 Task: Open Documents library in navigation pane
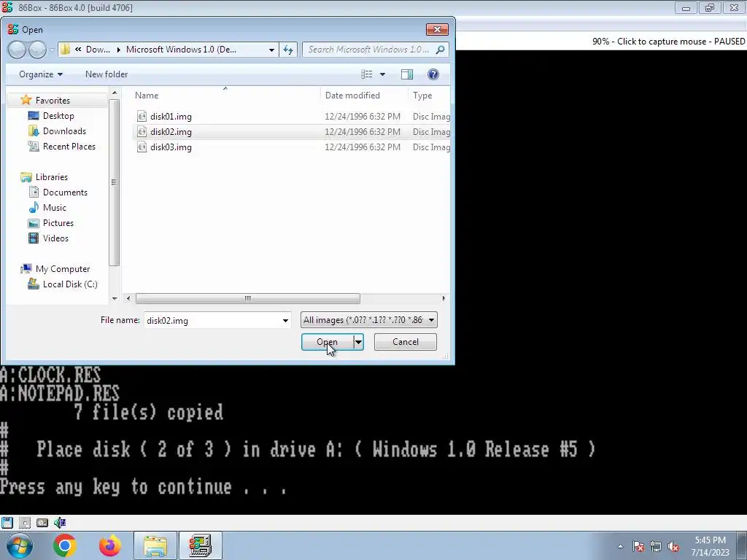click(65, 192)
